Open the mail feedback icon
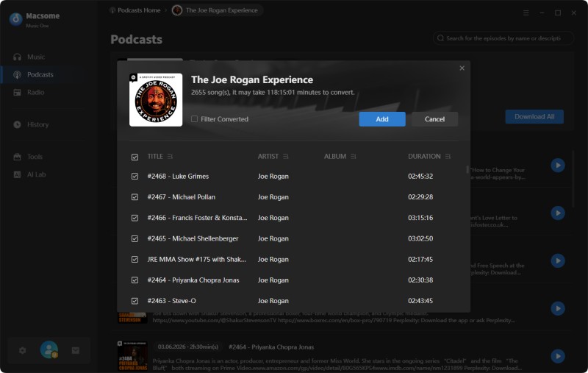 pyautogui.click(x=76, y=350)
